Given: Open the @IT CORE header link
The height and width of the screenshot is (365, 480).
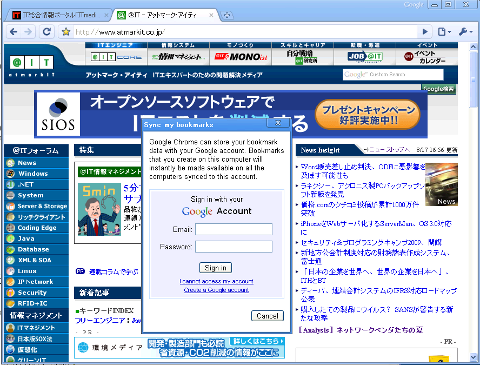Looking at the screenshot, I should (x=116, y=57).
